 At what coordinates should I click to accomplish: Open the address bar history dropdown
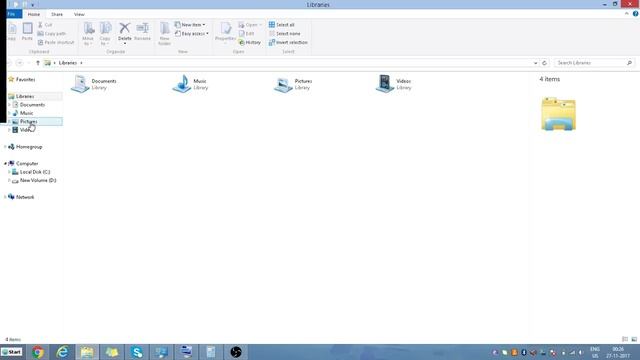click(x=536, y=63)
